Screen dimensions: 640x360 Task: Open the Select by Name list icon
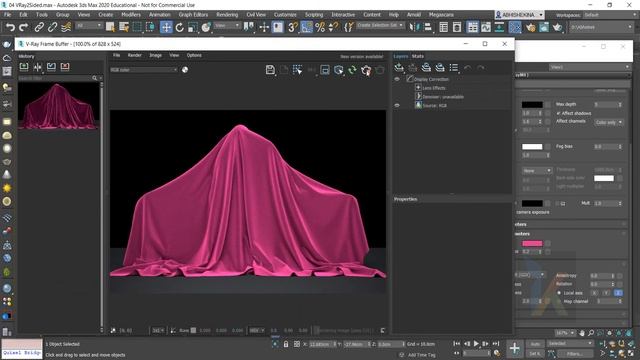click(124, 27)
